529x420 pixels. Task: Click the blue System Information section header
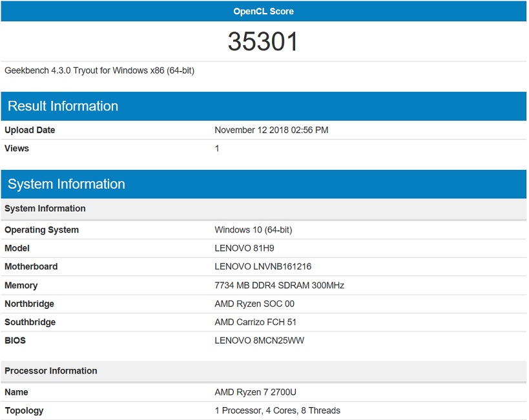66,184
